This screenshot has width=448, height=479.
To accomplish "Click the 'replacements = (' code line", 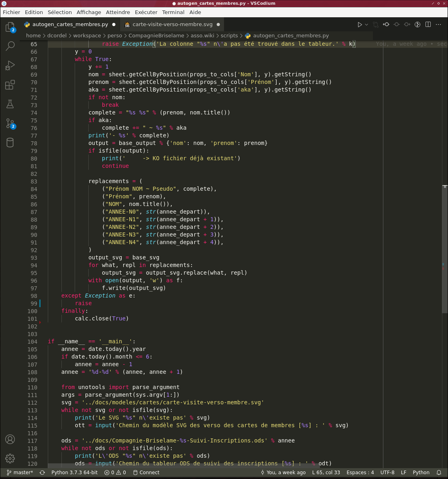I will click(x=115, y=181).
